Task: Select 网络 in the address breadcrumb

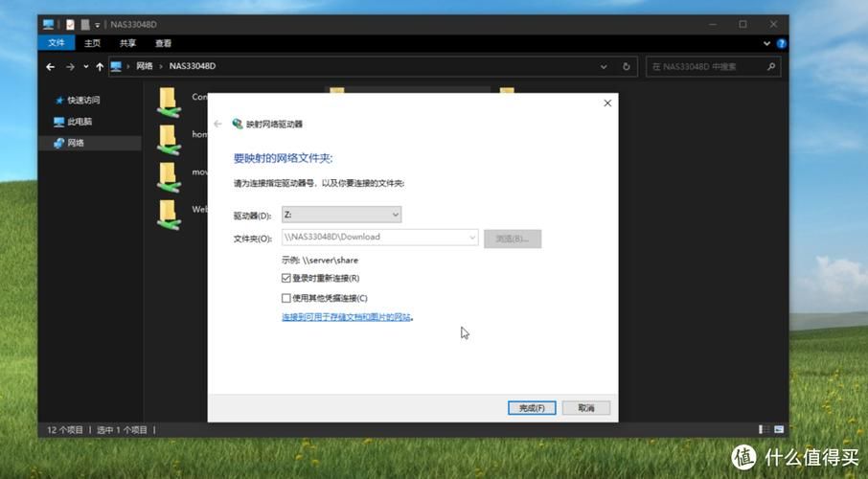Action: click(145, 66)
